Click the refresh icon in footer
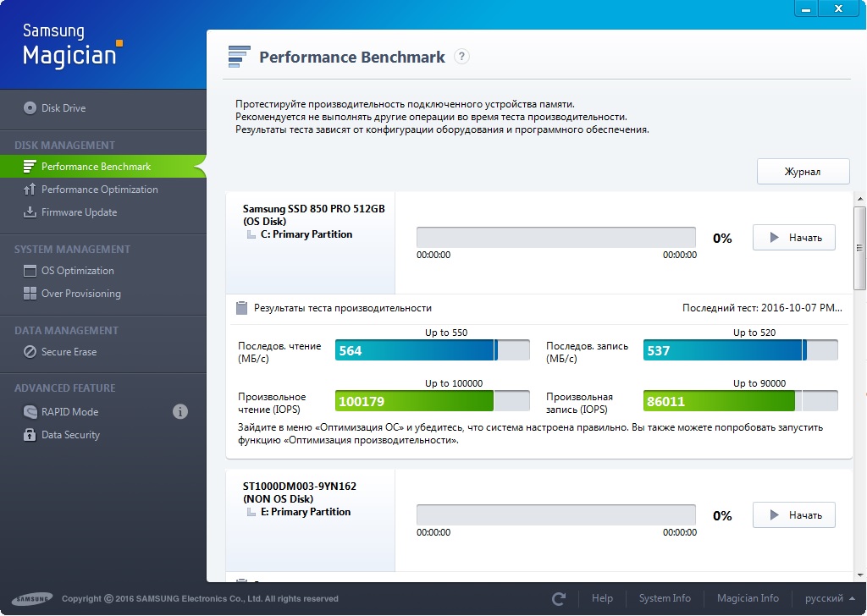The image size is (867, 616). (x=559, y=598)
